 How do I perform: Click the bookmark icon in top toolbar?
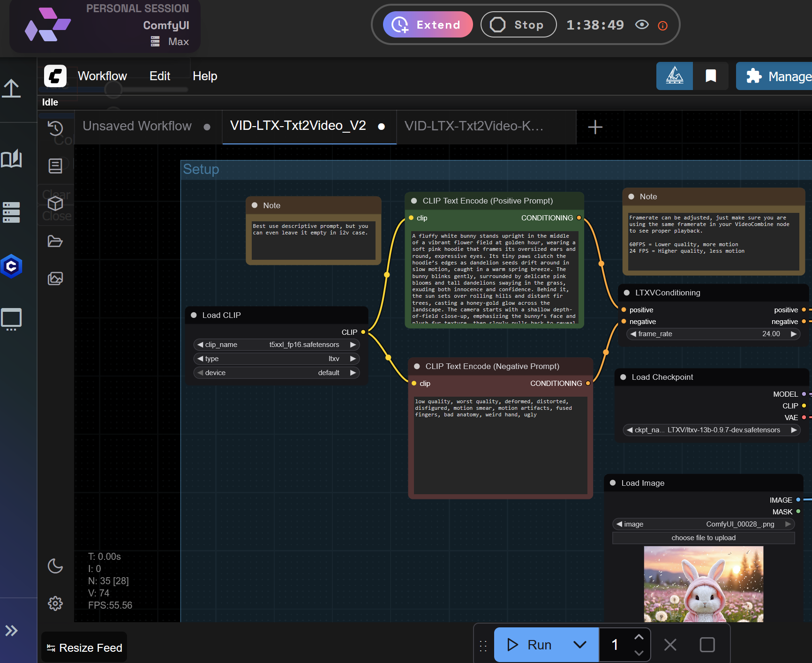tap(711, 76)
